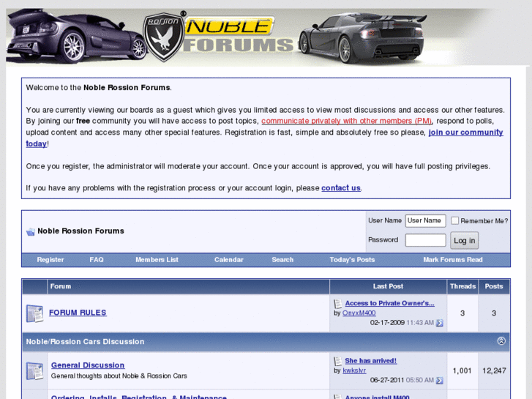Image resolution: width=532 pixels, height=399 pixels.
Task: Open Ordering, Installs, Registration & Maintenance forum
Action: tap(139, 397)
